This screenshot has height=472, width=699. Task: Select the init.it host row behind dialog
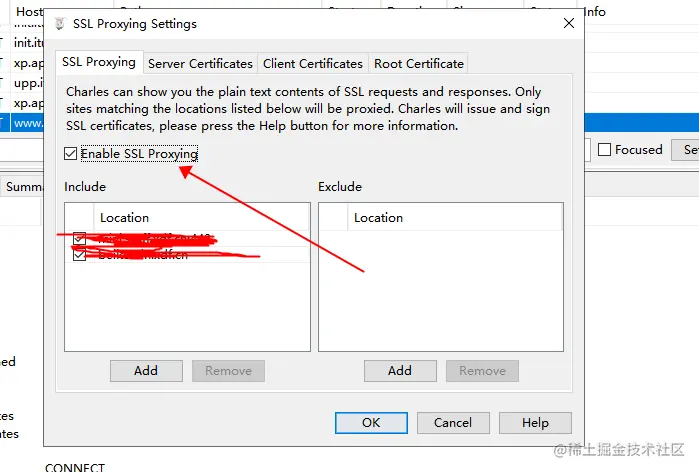tap(29, 43)
